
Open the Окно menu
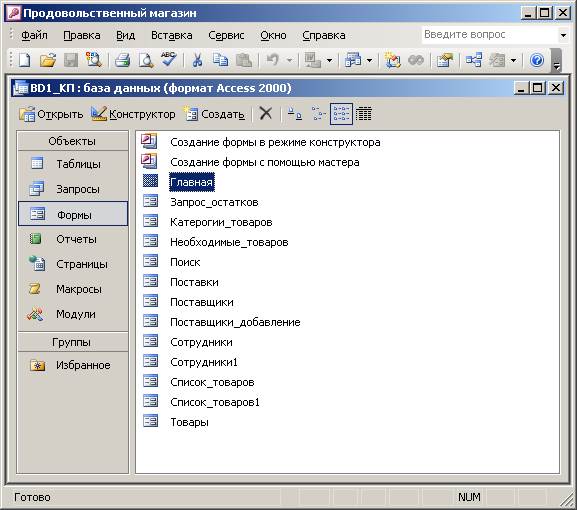[x=273, y=35]
